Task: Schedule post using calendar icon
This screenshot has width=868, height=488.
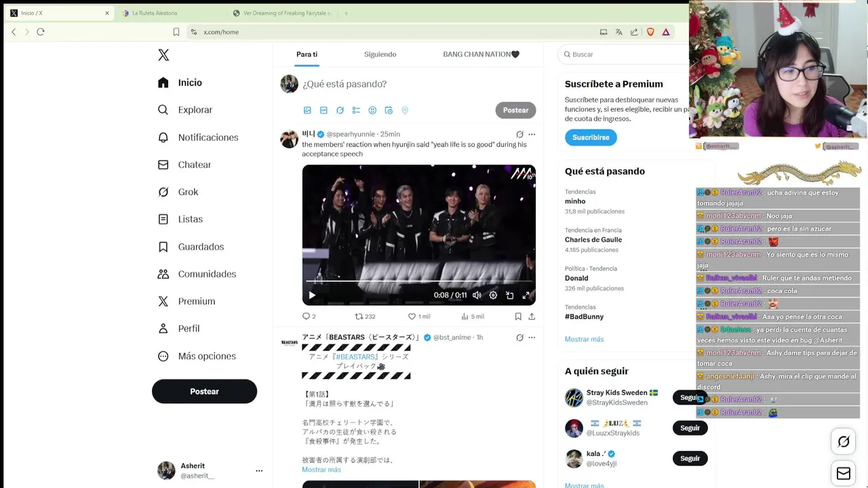Action: coord(389,110)
